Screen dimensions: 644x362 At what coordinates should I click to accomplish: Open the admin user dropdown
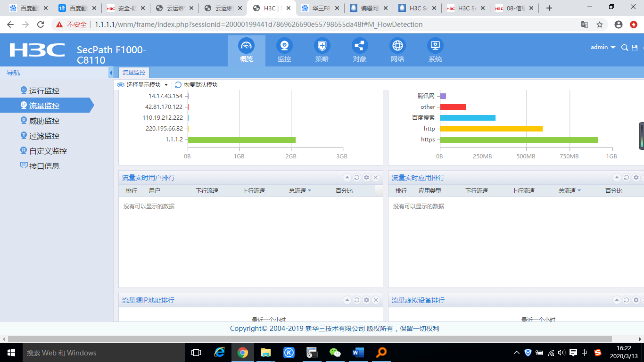[x=603, y=47]
